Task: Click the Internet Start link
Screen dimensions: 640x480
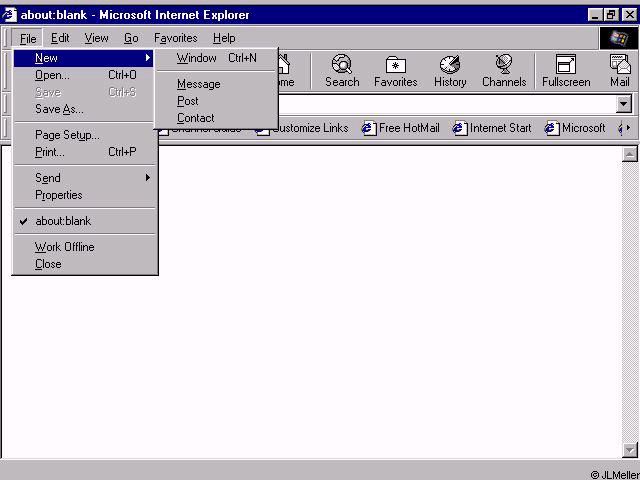Action: pos(492,128)
